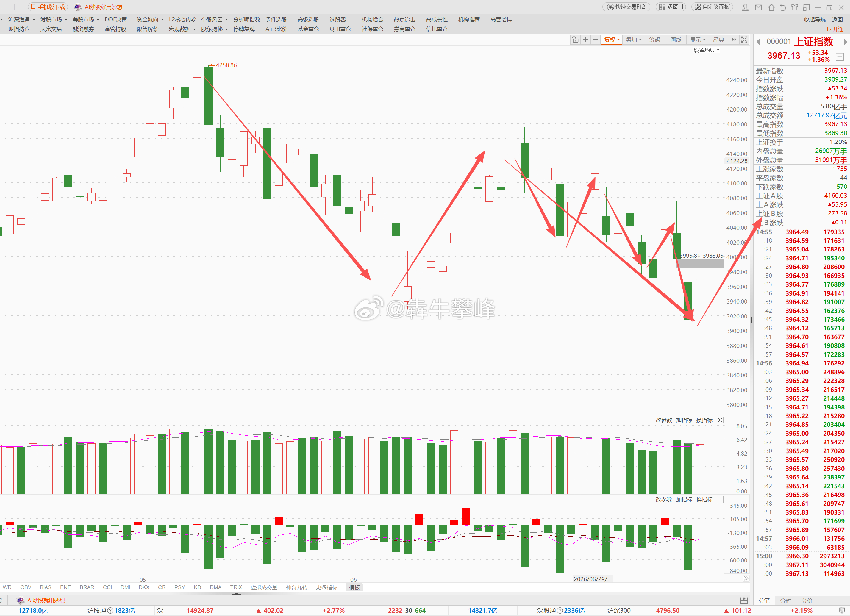The height and width of the screenshot is (616, 850).
Task: Zoom out chart with minus icon
Action: pos(595,40)
